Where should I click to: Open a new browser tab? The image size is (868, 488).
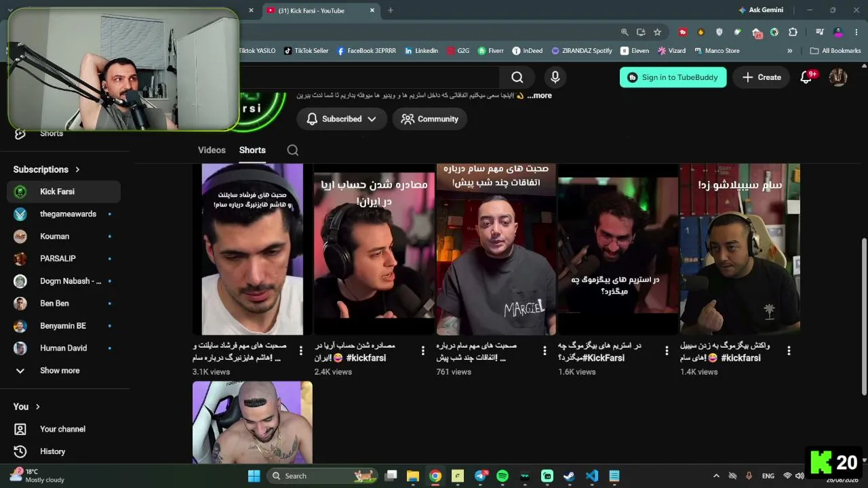(391, 11)
